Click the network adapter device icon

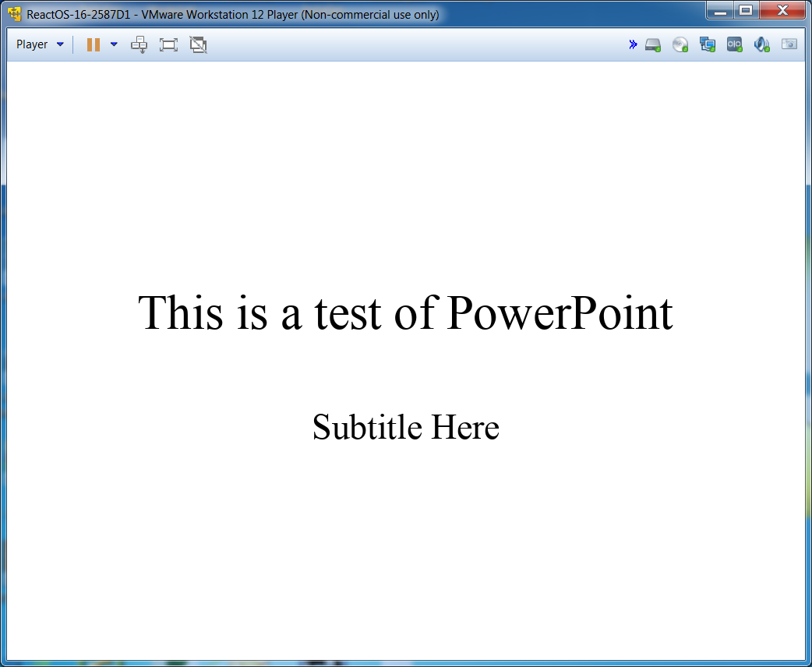coord(708,44)
